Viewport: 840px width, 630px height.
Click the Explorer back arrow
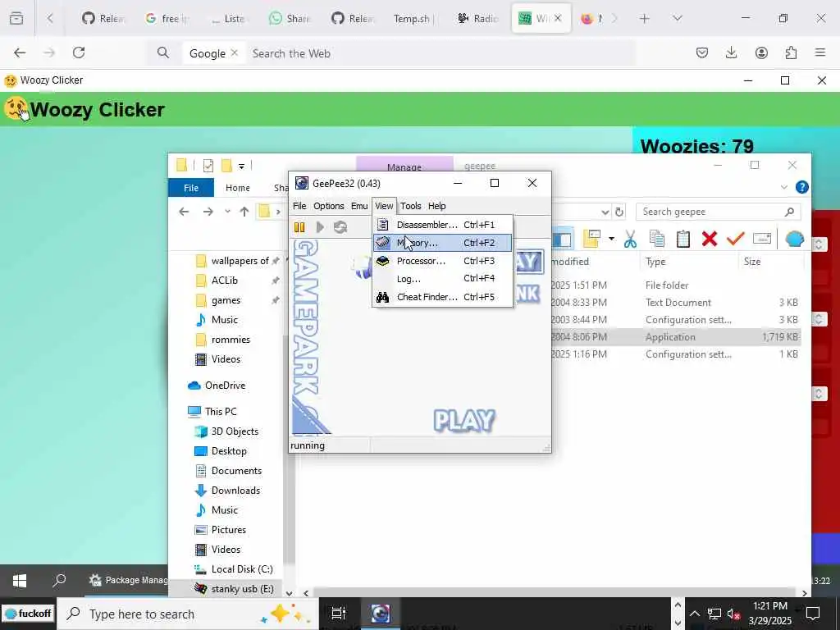[184, 212]
